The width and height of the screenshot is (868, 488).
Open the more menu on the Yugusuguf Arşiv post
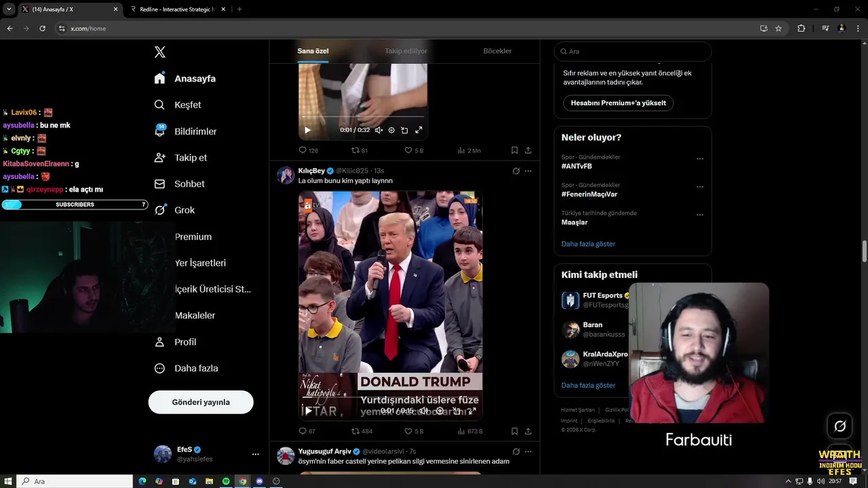tap(528, 451)
